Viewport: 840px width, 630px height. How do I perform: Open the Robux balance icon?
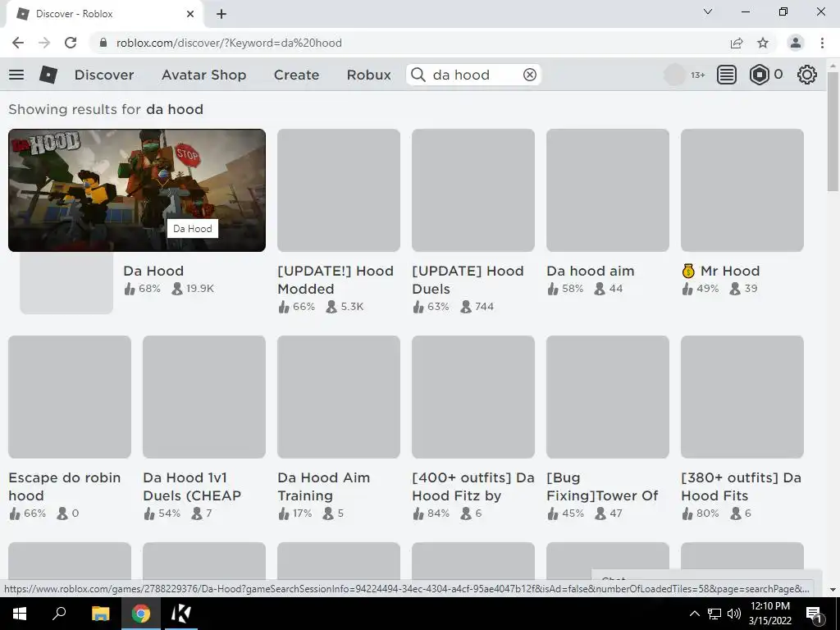pos(759,75)
